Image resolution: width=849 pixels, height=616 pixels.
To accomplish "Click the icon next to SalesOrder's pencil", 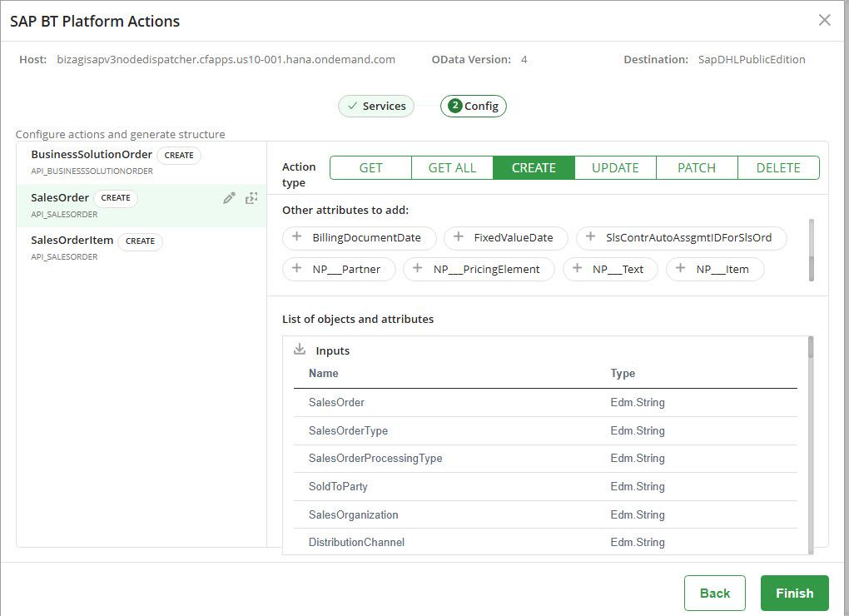I will click(x=251, y=198).
